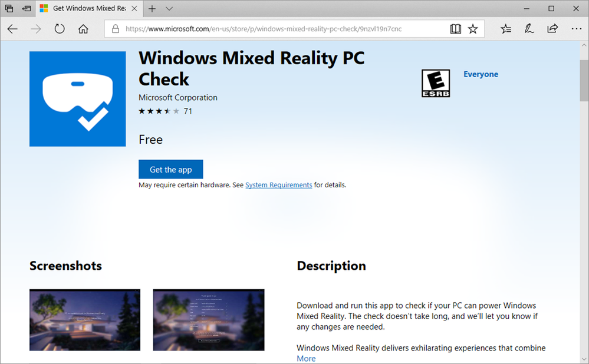Image resolution: width=589 pixels, height=364 pixels.
Task: Click the browser Back arrow
Action: coord(12,29)
